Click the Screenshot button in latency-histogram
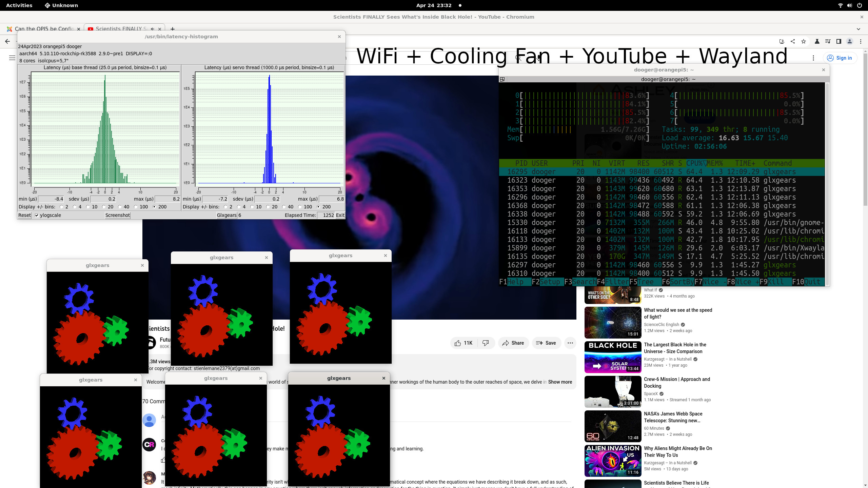The width and height of the screenshot is (868, 488). (118, 215)
